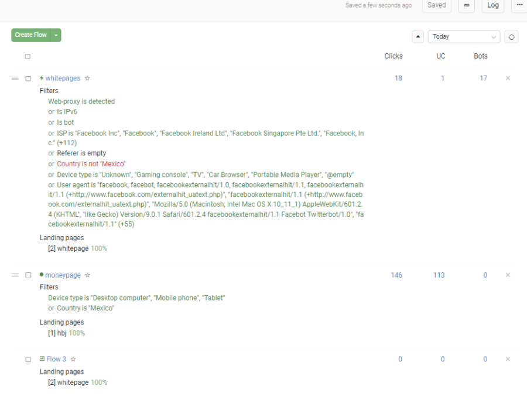Open Flow 3

point(56,359)
